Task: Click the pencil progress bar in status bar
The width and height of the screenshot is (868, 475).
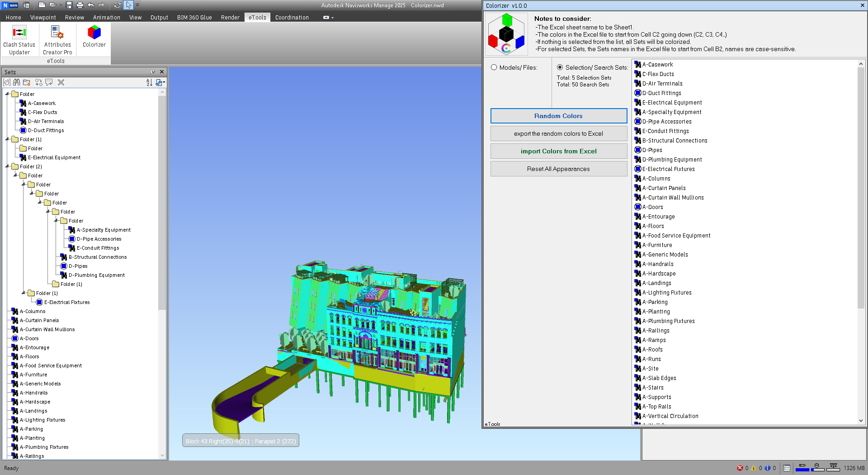Action: [802, 468]
